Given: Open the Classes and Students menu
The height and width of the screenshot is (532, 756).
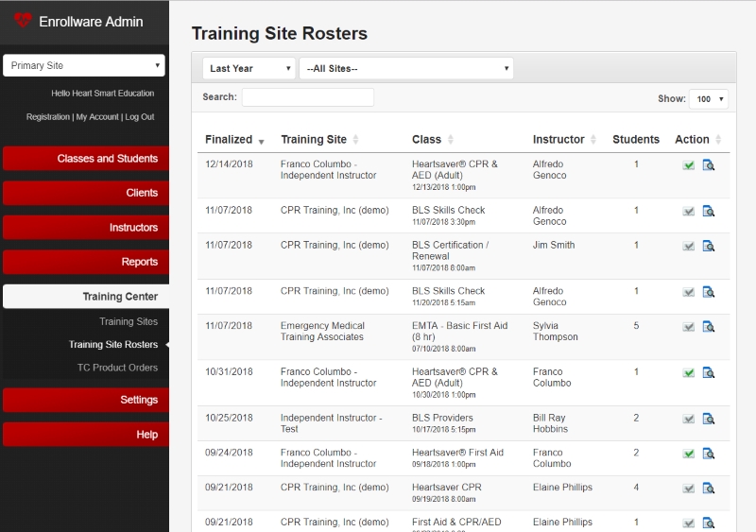Looking at the screenshot, I should point(86,158).
